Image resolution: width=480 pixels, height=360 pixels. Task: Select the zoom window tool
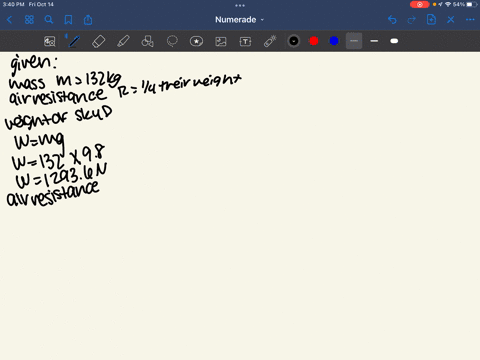(x=50, y=41)
